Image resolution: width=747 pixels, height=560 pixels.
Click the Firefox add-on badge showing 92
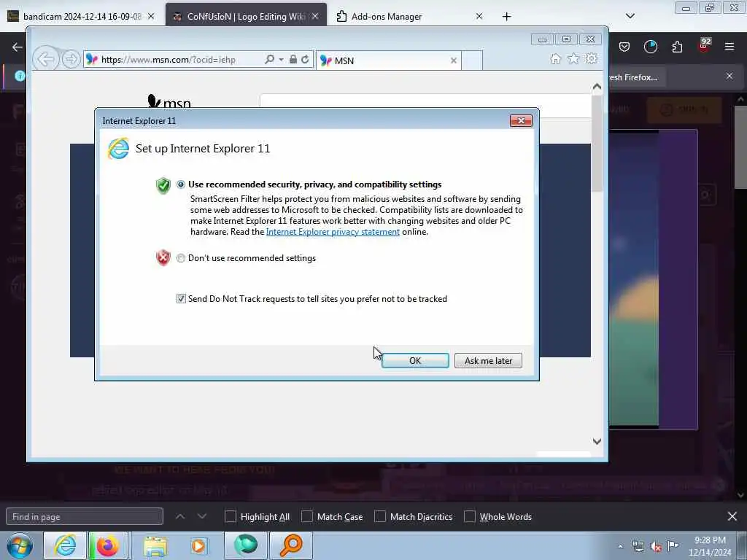(704, 45)
